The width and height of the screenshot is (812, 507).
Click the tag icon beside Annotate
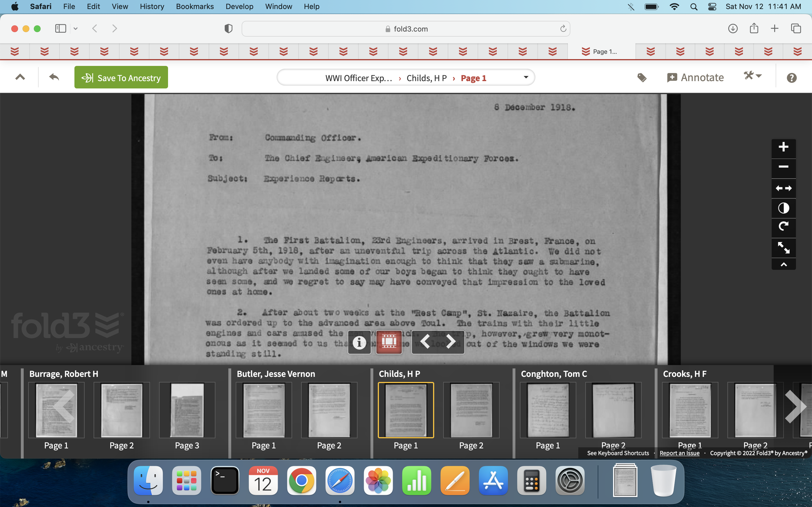click(641, 78)
